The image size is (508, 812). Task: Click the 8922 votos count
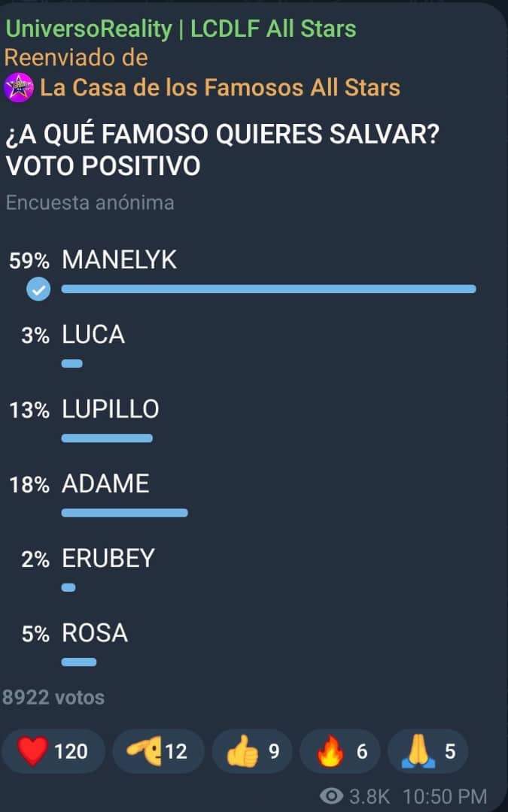[54, 698]
